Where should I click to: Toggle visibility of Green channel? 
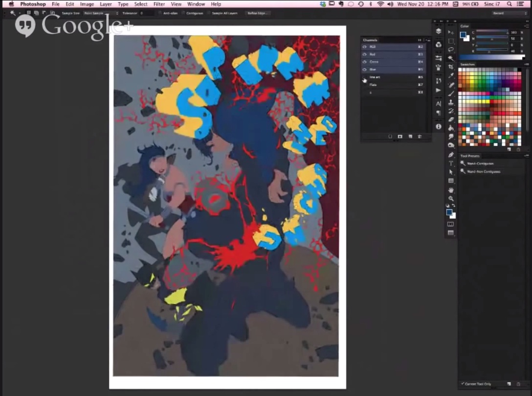click(x=365, y=62)
